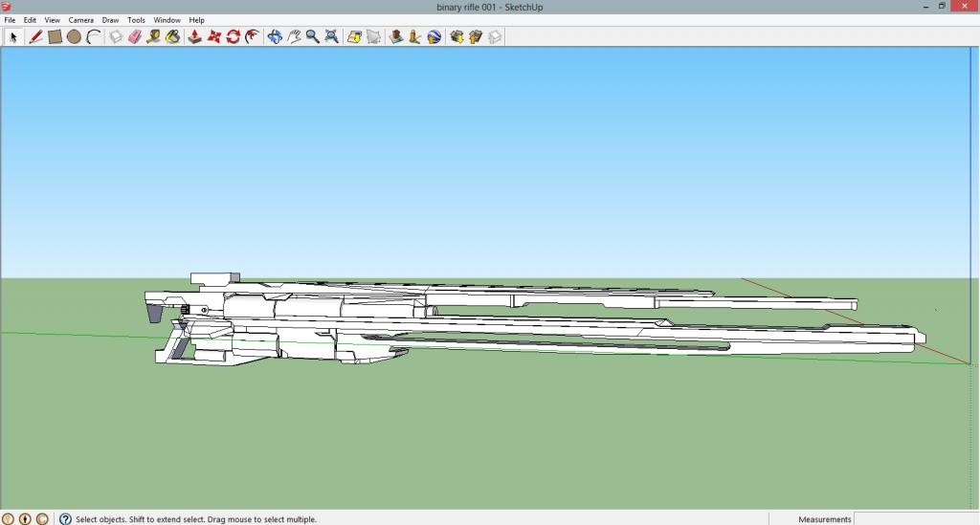This screenshot has height=525, width=980.
Task: Click the Measurements input box
Action: coord(915,519)
